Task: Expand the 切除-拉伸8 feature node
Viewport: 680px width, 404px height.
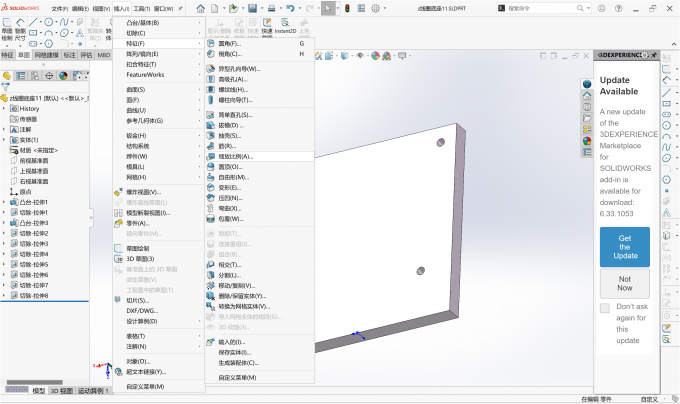Action: (x=4, y=296)
